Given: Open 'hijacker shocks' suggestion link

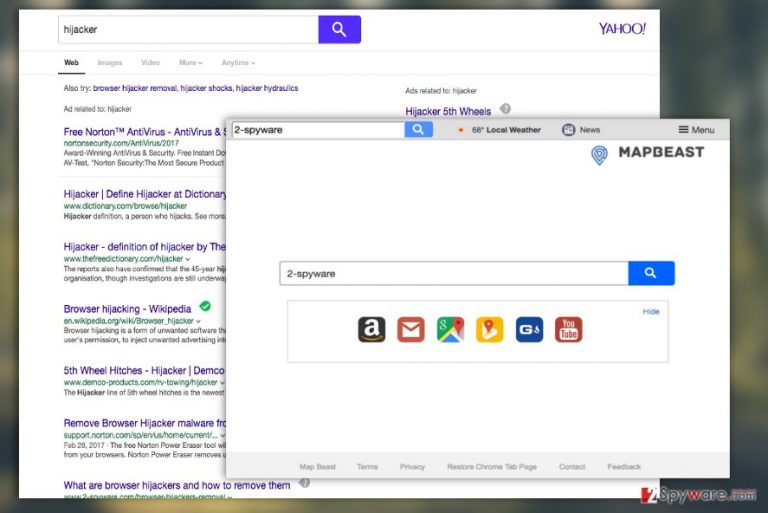Looking at the screenshot, I should 206,88.
